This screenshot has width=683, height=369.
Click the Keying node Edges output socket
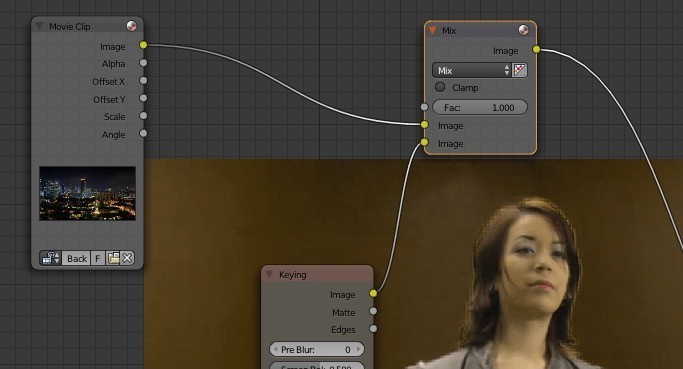[373, 328]
